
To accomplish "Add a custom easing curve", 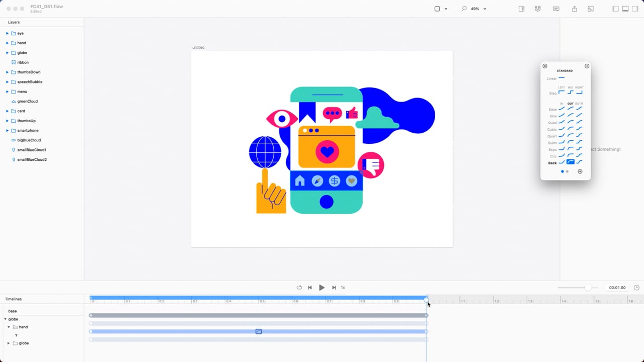I will pyautogui.click(x=580, y=171).
